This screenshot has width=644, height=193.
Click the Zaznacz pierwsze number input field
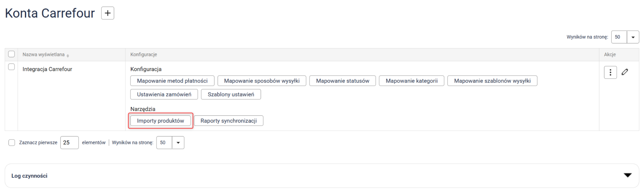pos(69,143)
